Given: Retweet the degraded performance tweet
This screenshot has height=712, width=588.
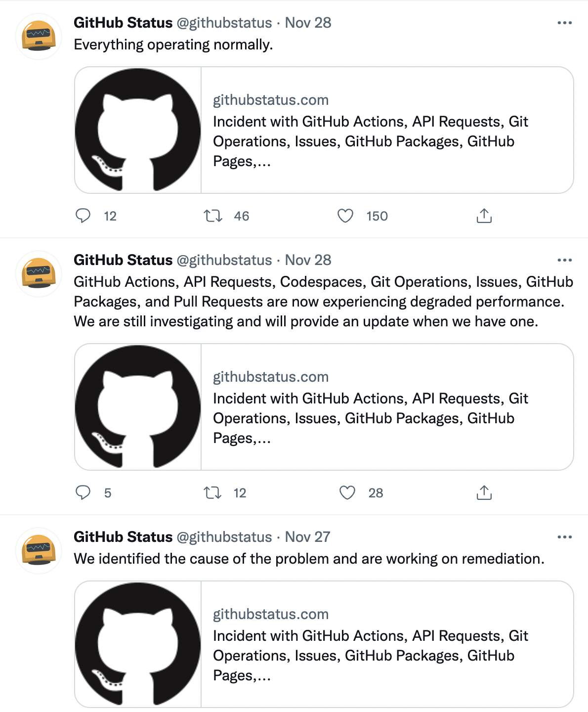Looking at the screenshot, I should (x=213, y=492).
